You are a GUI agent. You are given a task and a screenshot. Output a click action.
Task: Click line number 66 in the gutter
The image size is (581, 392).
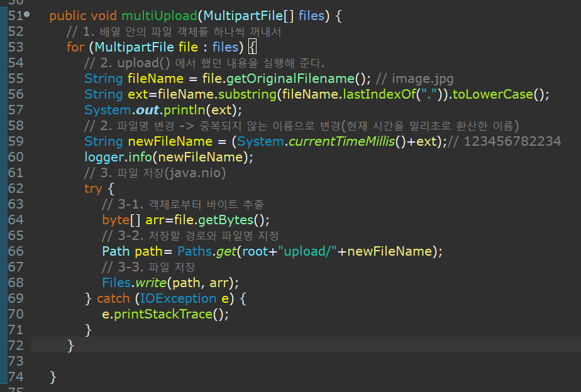coord(16,251)
